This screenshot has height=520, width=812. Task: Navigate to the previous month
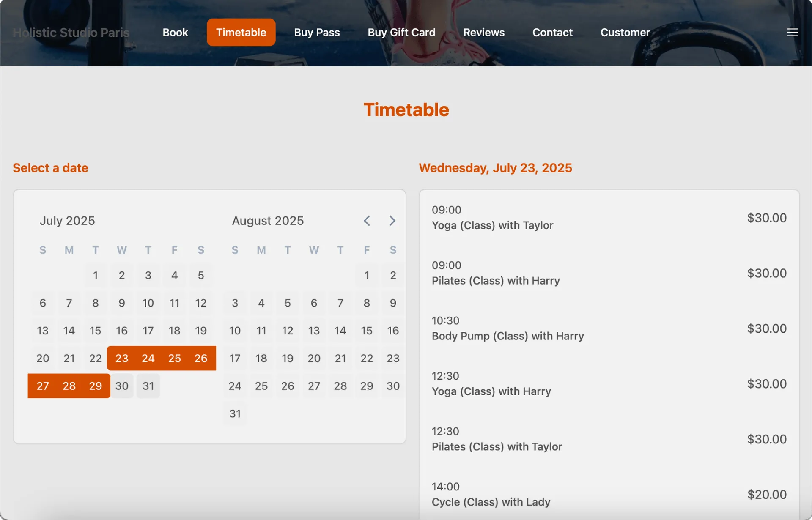pos(367,220)
